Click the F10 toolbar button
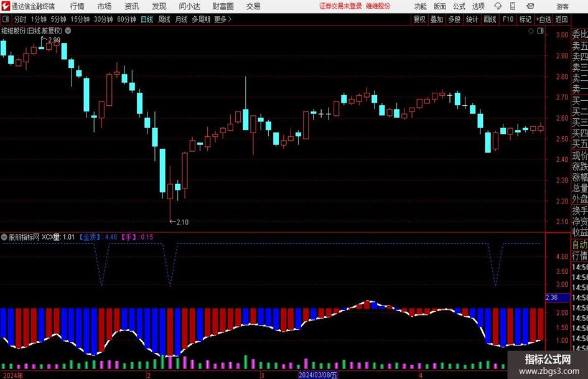The image size is (588, 379). pos(508,19)
